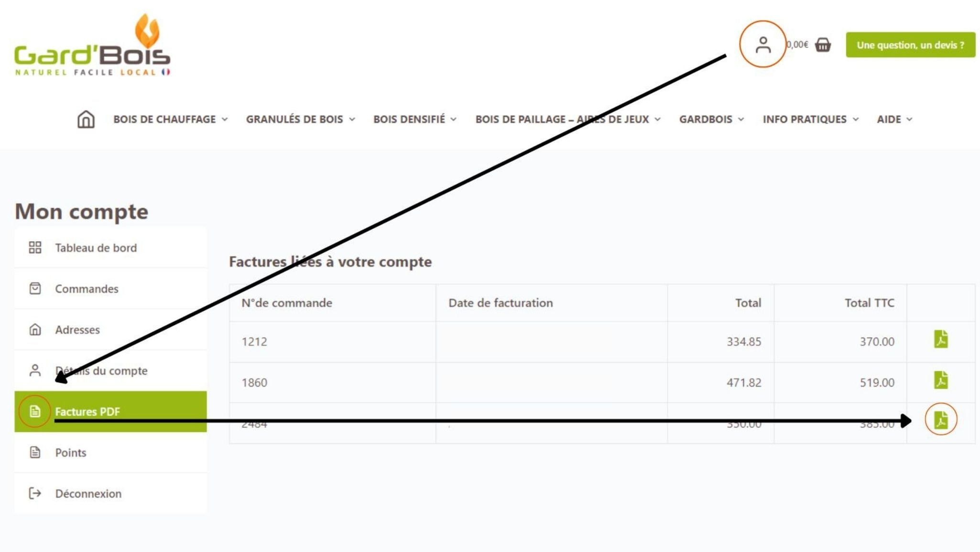Click the Gard'Bois logo
The width and height of the screenshot is (980, 552).
pos(92,45)
